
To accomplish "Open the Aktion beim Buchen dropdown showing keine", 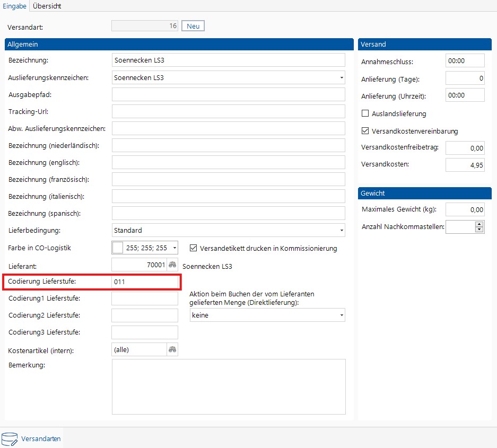I will pos(342,315).
